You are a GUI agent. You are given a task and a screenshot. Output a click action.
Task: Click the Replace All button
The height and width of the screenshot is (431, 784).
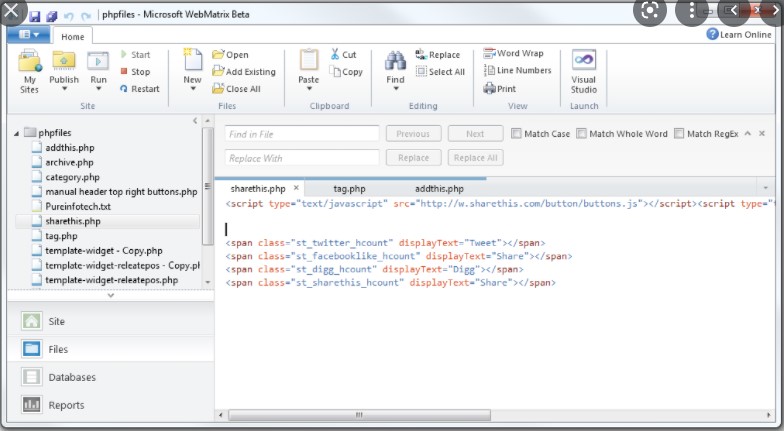[475, 158]
